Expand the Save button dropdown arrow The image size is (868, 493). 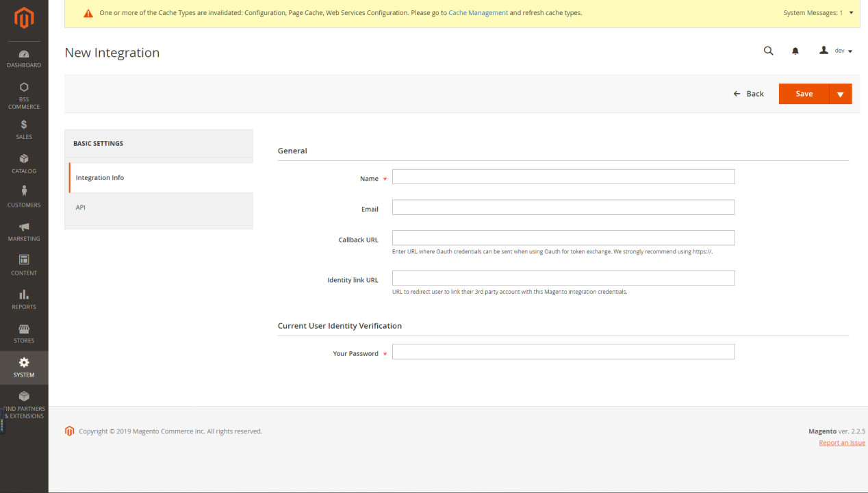[x=840, y=94]
